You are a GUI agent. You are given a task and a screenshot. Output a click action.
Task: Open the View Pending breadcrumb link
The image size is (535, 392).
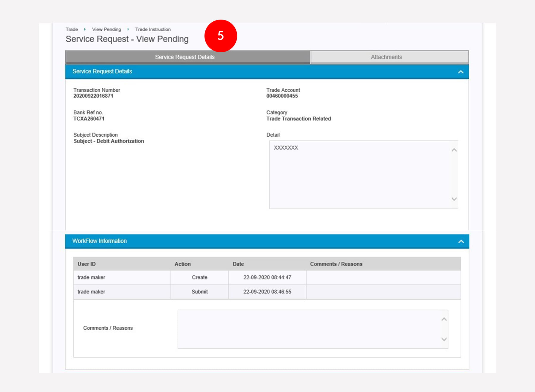pyautogui.click(x=106, y=29)
